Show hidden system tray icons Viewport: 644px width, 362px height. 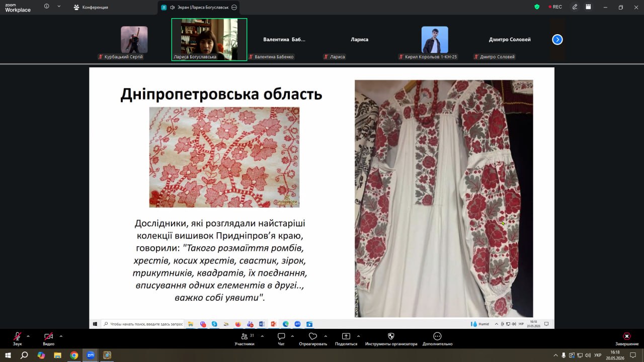[x=556, y=355]
